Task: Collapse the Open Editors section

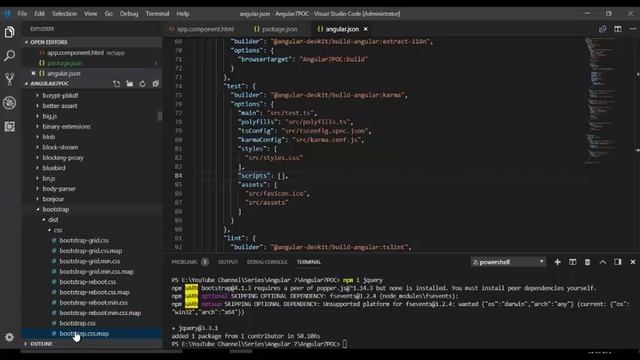Action: pos(49,42)
